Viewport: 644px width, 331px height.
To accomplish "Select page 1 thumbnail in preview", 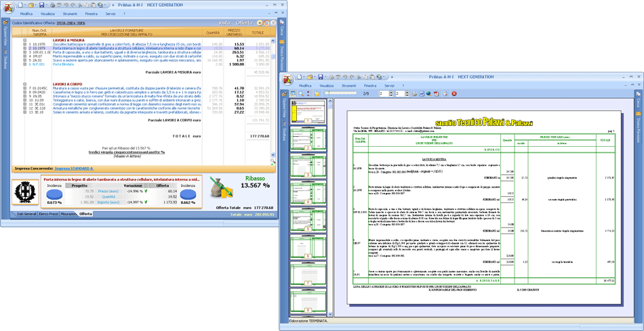I will pyautogui.click(x=307, y=111).
